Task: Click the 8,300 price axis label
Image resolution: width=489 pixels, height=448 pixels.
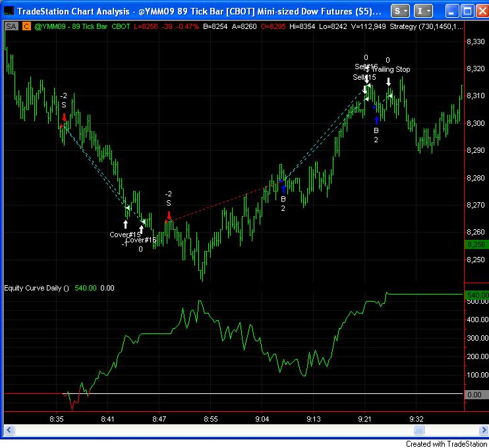Action: tap(476, 123)
